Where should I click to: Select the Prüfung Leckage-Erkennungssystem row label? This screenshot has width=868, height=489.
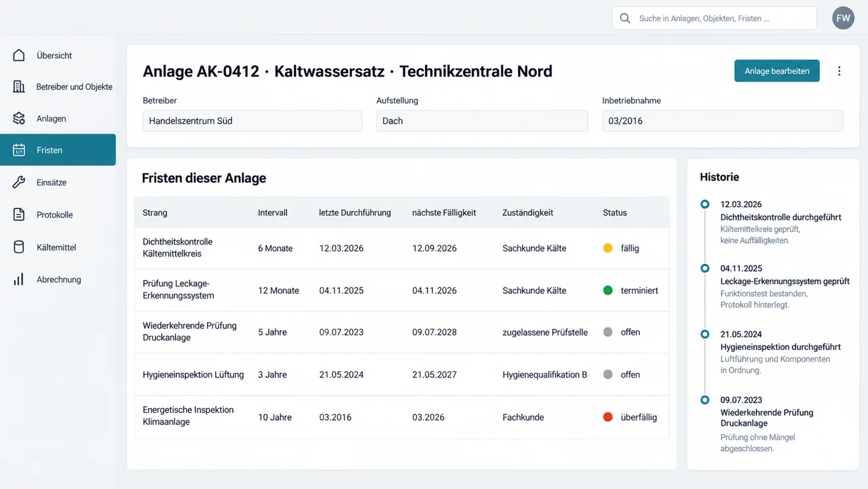pos(178,290)
